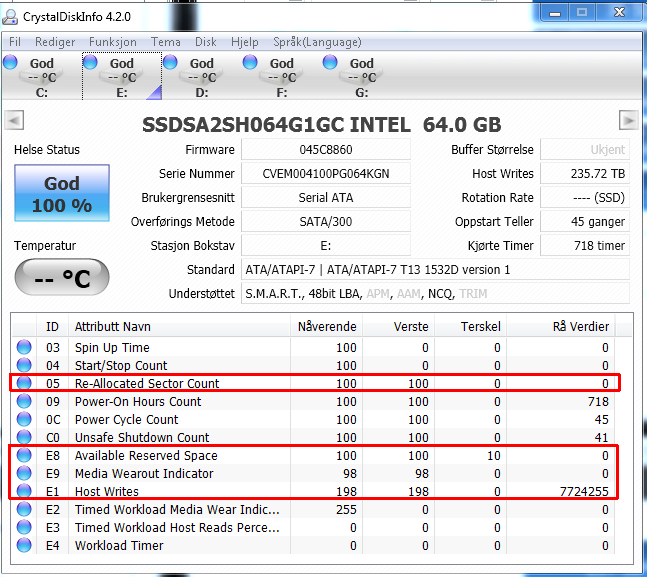Click status orb for Timed Workload Host Reads
This screenshot has height=577, width=647.
(x=24, y=527)
